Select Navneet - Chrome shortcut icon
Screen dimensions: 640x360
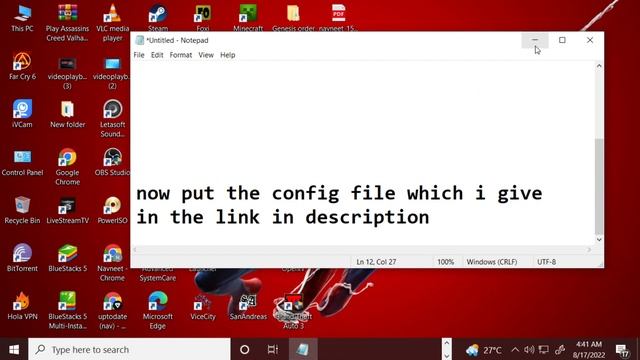[x=112, y=263]
